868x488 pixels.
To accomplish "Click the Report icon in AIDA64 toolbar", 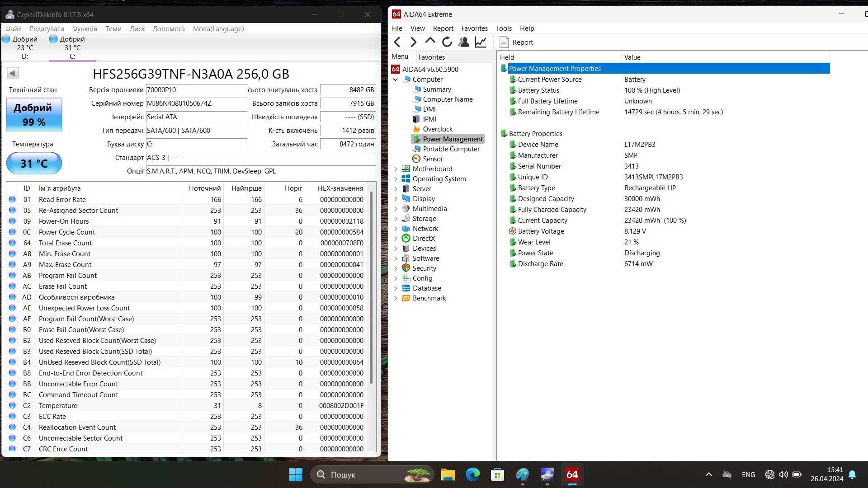I will (x=504, y=42).
